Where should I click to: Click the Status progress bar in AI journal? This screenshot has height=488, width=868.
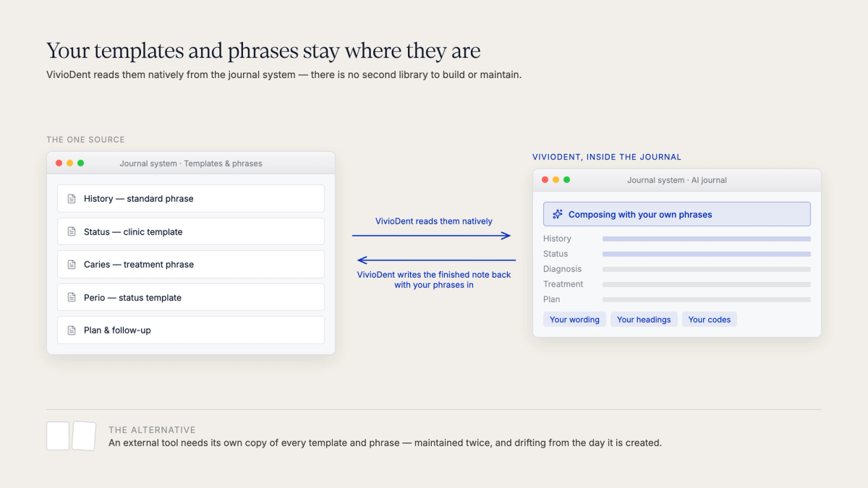pos(707,254)
